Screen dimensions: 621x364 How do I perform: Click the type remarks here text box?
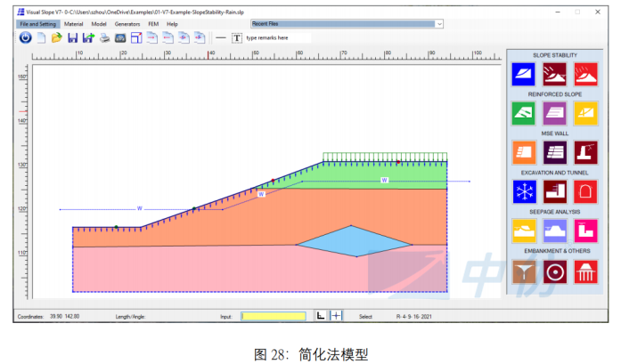pyautogui.click(x=276, y=38)
